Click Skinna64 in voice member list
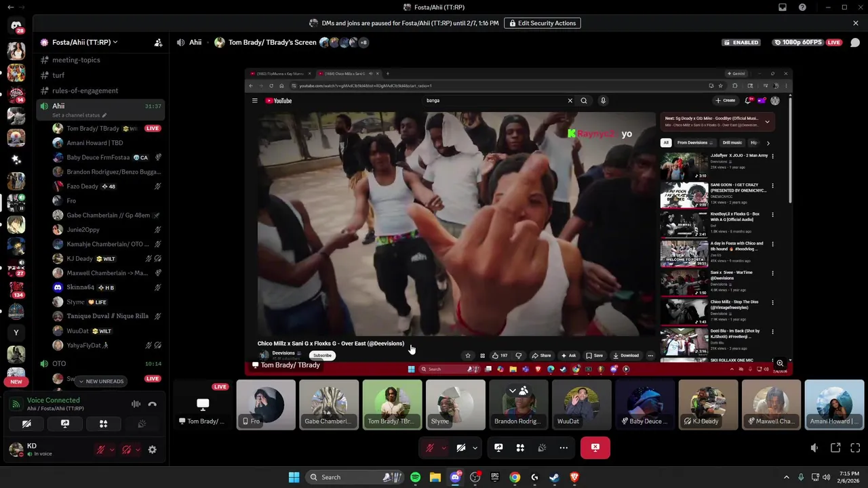 pyautogui.click(x=107, y=287)
